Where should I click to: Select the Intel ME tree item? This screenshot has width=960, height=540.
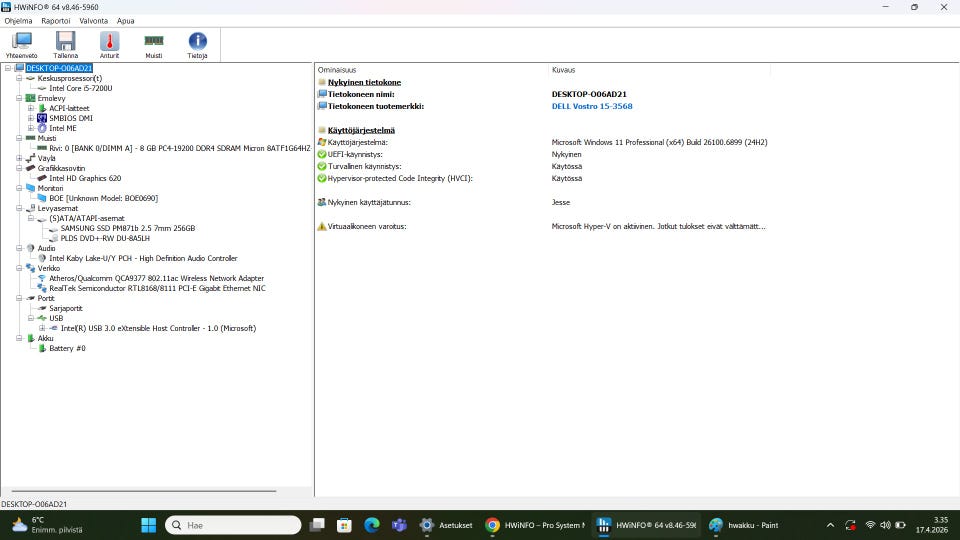click(62, 128)
